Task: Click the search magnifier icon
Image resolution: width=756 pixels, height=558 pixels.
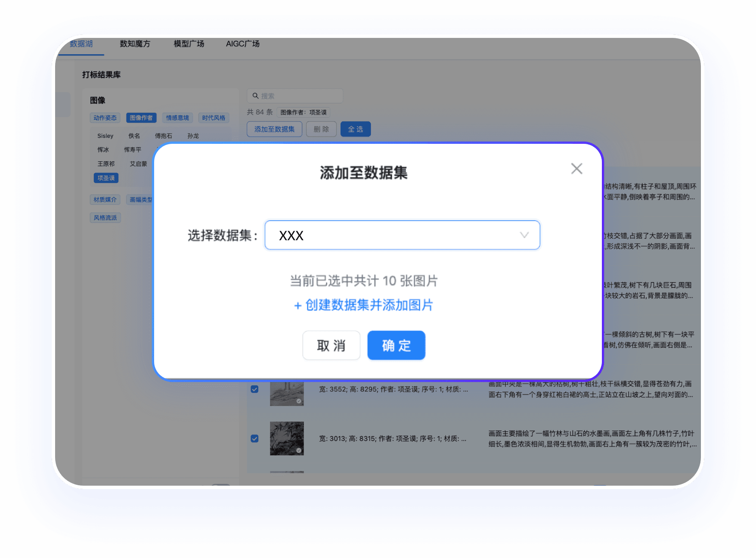Action: [255, 96]
